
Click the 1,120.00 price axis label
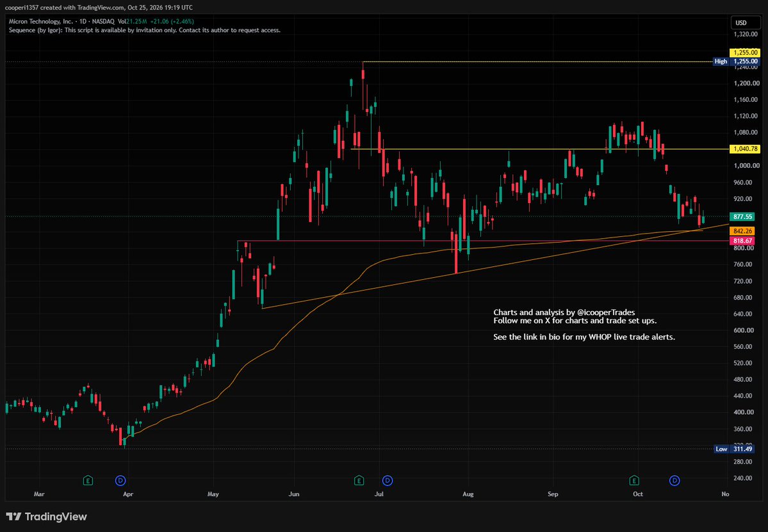pyautogui.click(x=746, y=116)
